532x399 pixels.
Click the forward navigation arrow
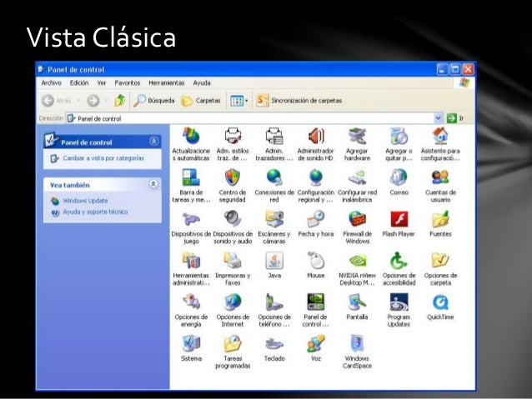[x=93, y=100]
